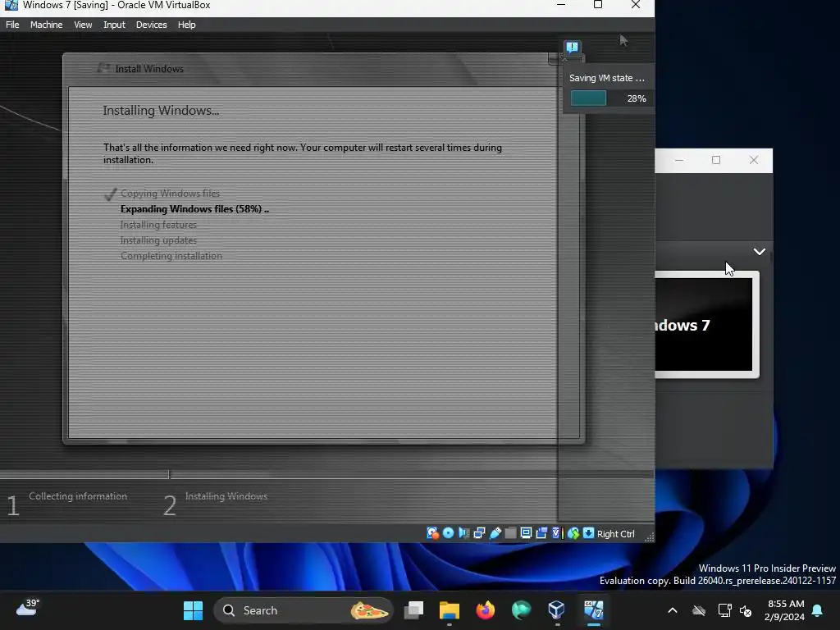Click the Windows 7 preview thumbnail in Manager

pyautogui.click(x=703, y=325)
